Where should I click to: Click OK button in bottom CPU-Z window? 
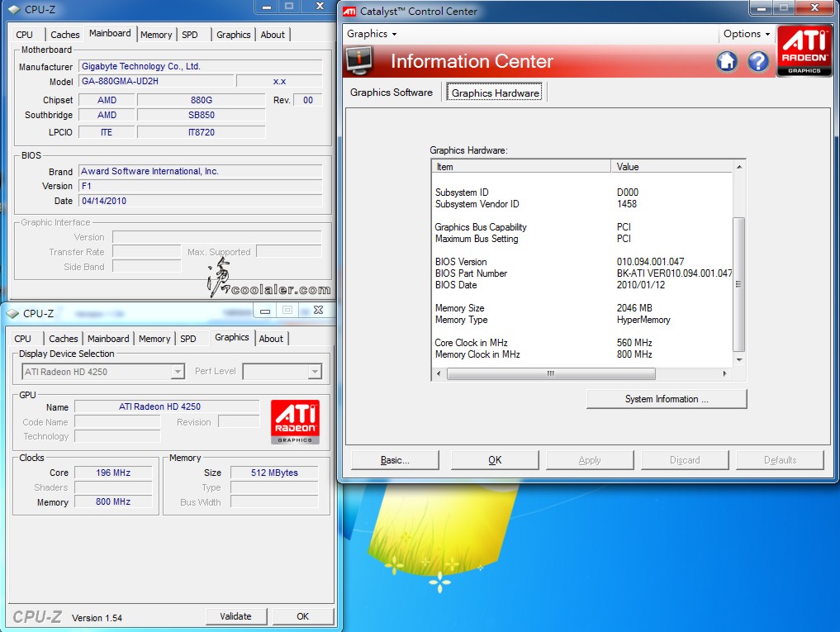coord(302,616)
